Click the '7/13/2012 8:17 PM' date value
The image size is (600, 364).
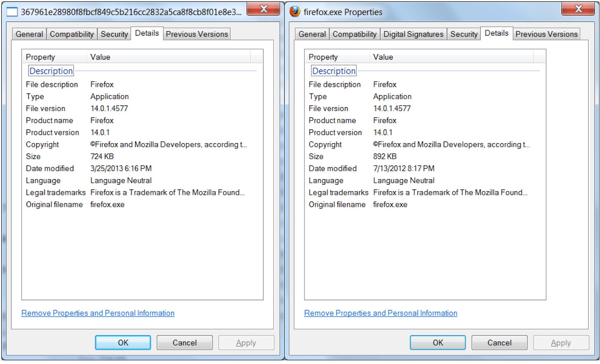point(404,168)
